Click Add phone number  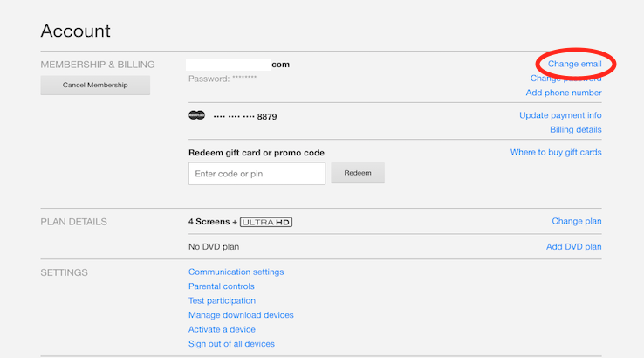pos(563,93)
